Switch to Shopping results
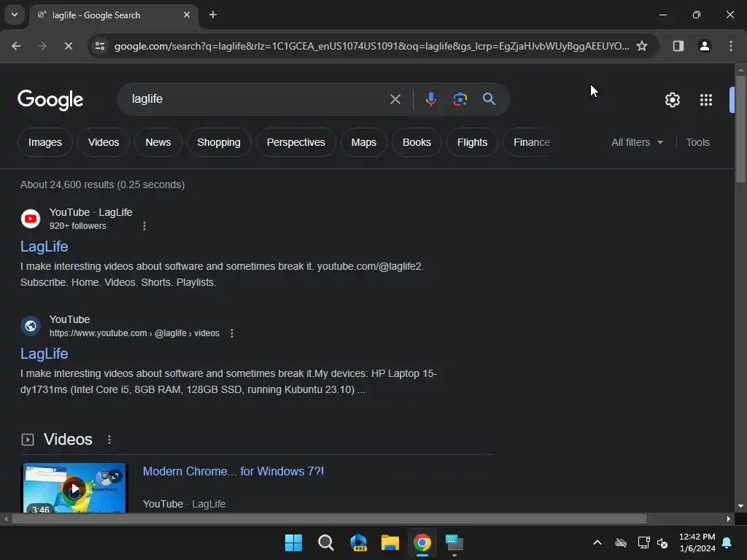The height and width of the screenshot is (560, 747). tap(219, 142)
